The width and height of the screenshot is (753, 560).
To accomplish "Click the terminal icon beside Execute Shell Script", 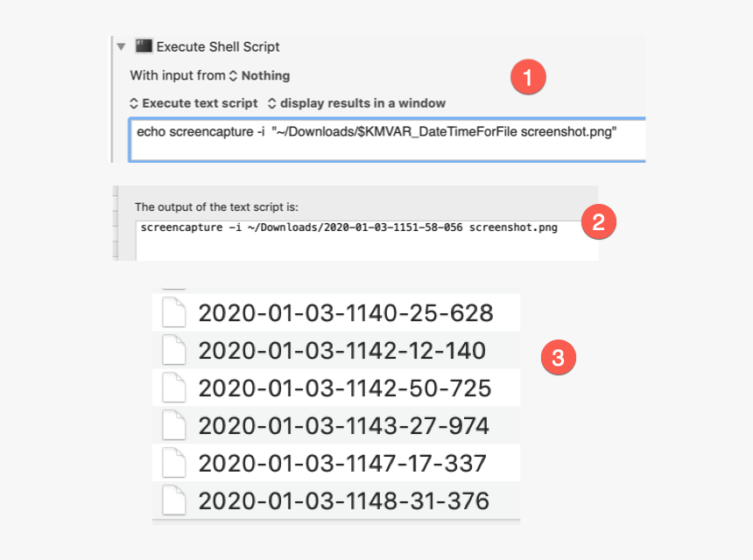I will click(x=144, y=46).
